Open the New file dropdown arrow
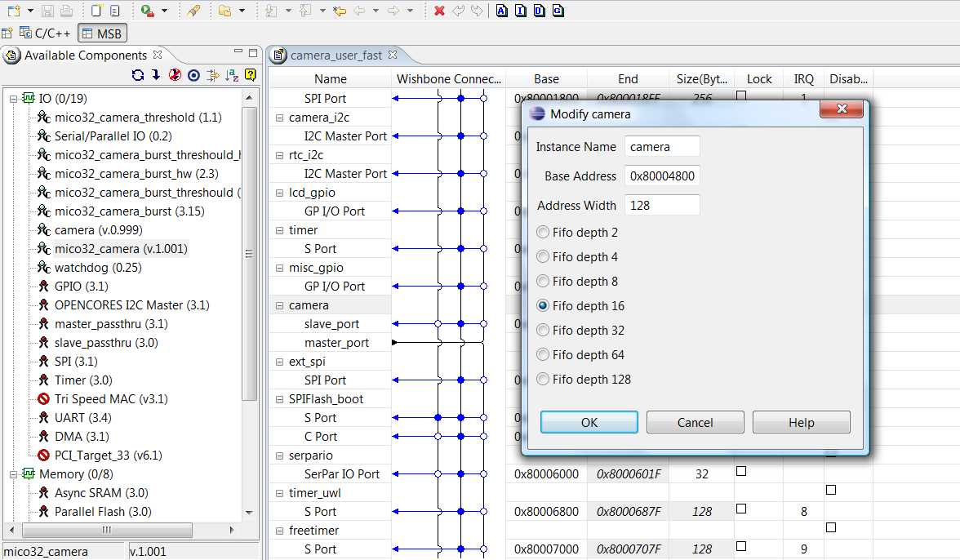This screenshot has height=560, width=960. (x=30, y=11)
